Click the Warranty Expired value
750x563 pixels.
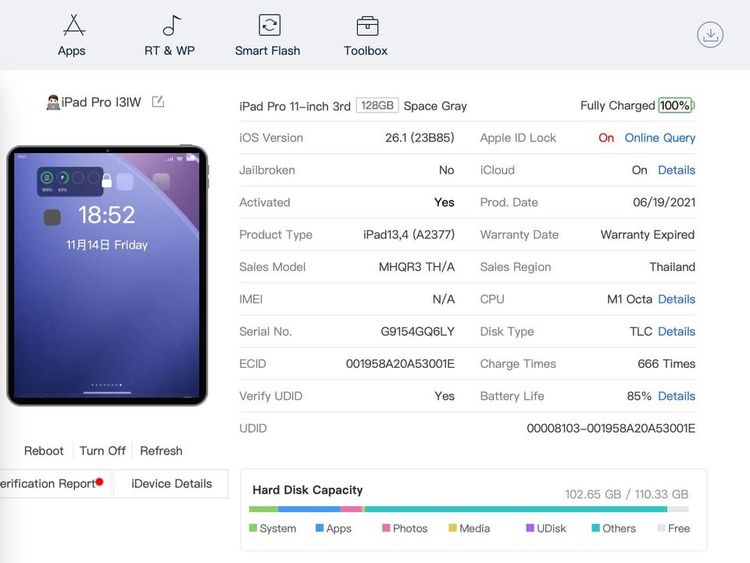coord(648,234)
